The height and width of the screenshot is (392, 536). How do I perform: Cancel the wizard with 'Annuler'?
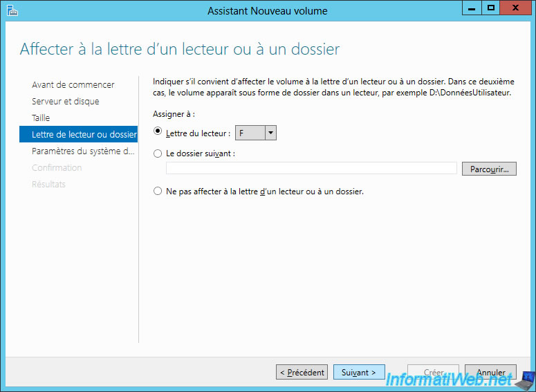(x=490, y=372)
